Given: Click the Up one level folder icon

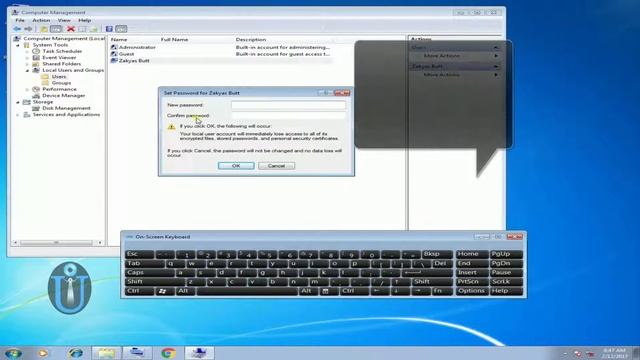Looking at the screenshot, I should 44,29.
